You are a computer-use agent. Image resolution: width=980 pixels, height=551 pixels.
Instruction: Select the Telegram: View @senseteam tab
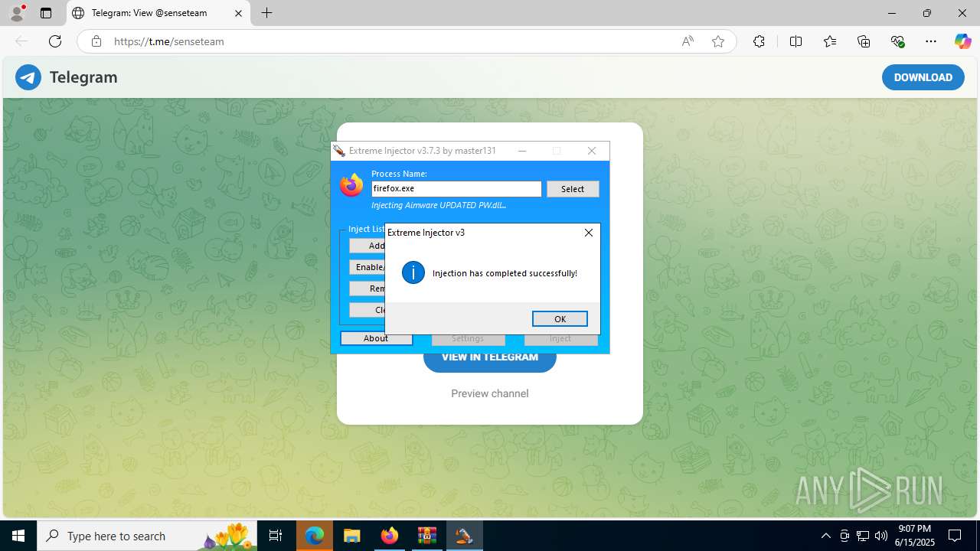149,13
